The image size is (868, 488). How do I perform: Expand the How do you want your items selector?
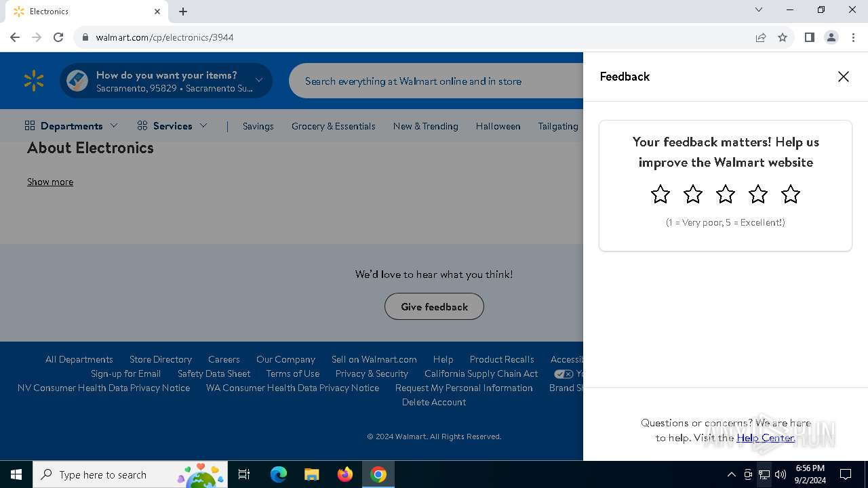click(x=166, y=81)
